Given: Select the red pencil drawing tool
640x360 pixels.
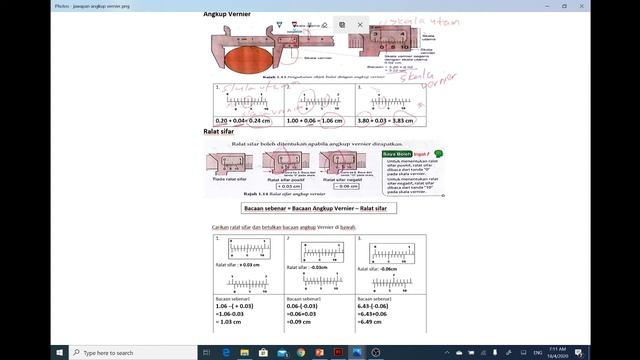Looking at the screenshot, I should 294,25.
